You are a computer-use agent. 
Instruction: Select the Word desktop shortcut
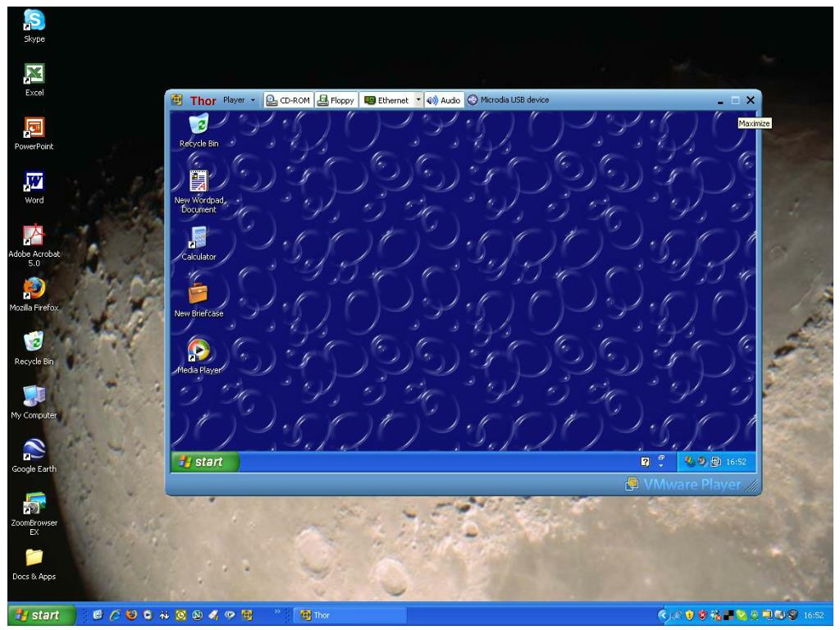[x=34, y=188]
